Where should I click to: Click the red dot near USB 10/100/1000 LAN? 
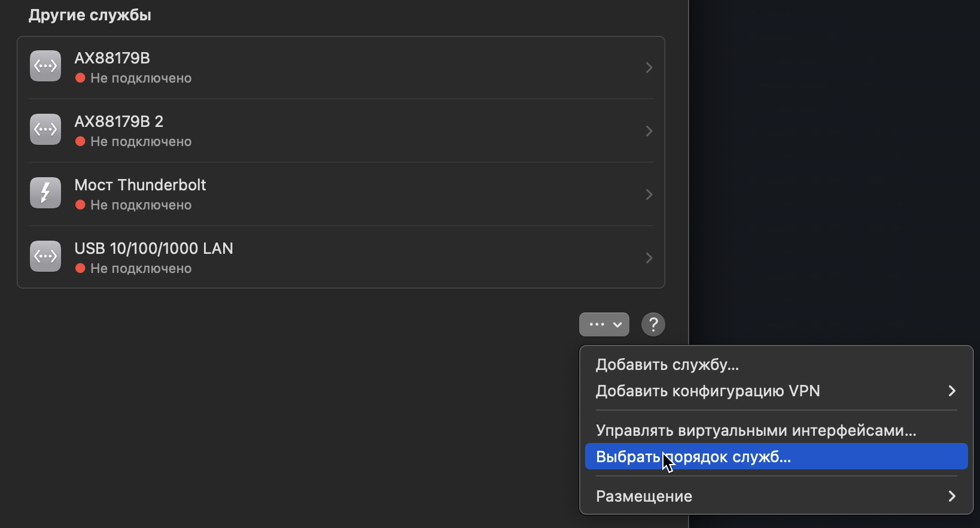(80, 268)
